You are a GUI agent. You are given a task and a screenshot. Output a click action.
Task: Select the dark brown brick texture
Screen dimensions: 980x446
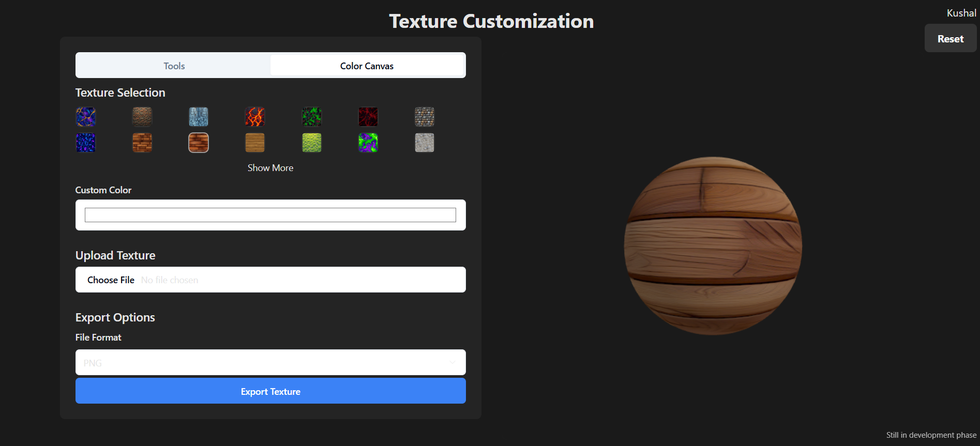142,117
